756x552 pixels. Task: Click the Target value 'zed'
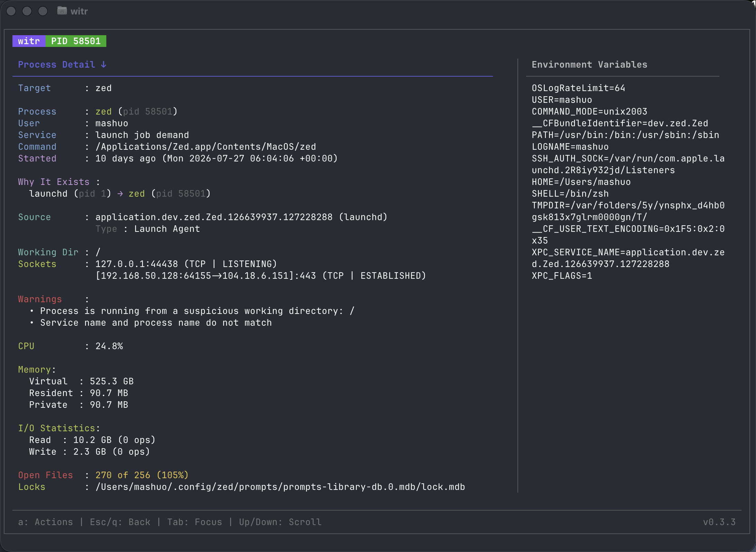(x=104, y=88)
